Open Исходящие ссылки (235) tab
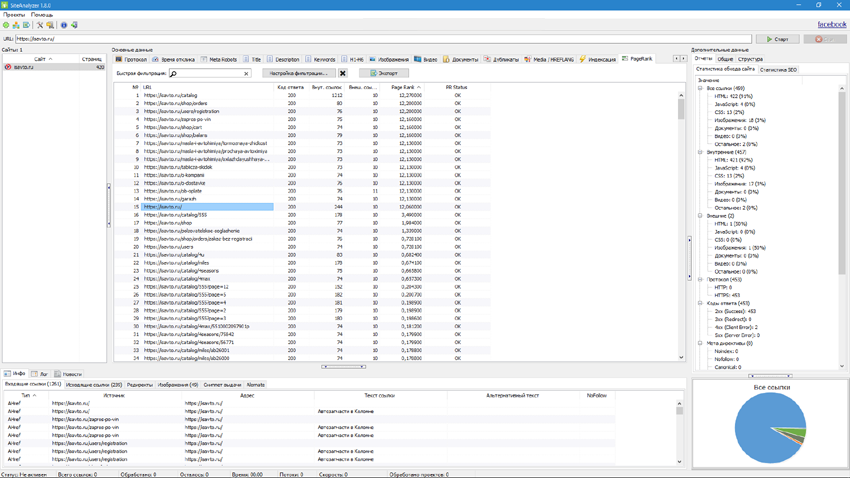The image size is (850, 478). (x=94, y=385)
